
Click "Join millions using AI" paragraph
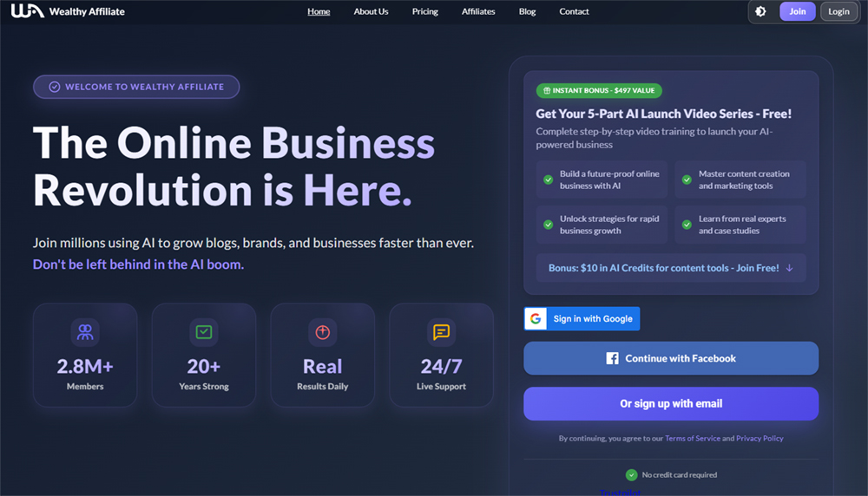coord(253,243)
